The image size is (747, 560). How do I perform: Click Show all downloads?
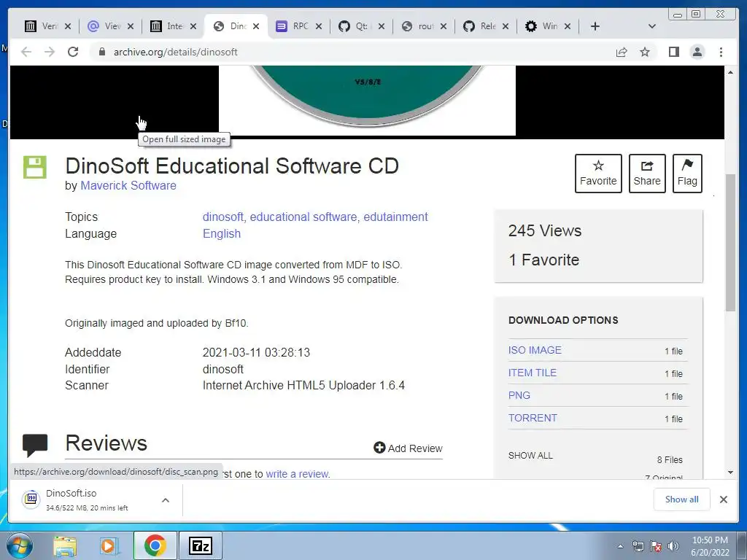point(681,499)
